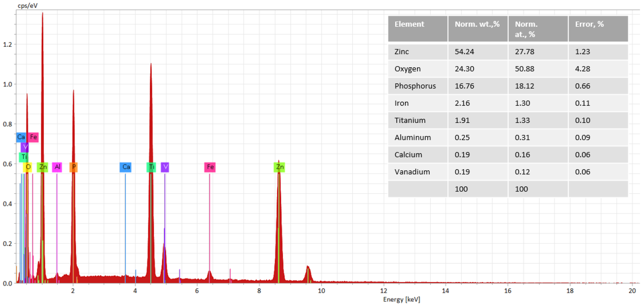Click the magenta Al element marker label

pos(57,167)
